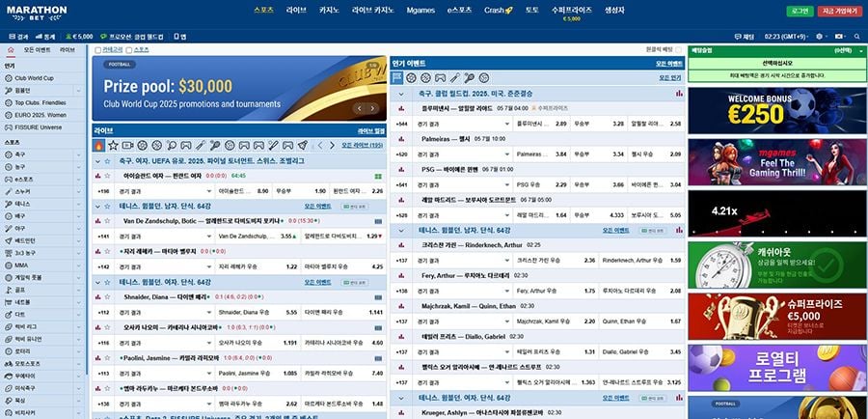Click the red 지금 가입하기 sign-up button

(x=840, y=11)
